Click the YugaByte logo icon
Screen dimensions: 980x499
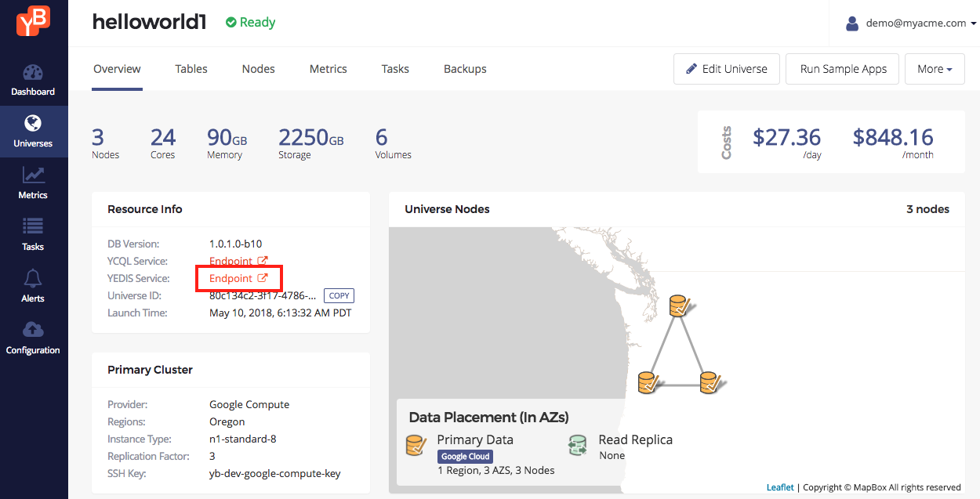pyautogui.click(x=33, y=21)
